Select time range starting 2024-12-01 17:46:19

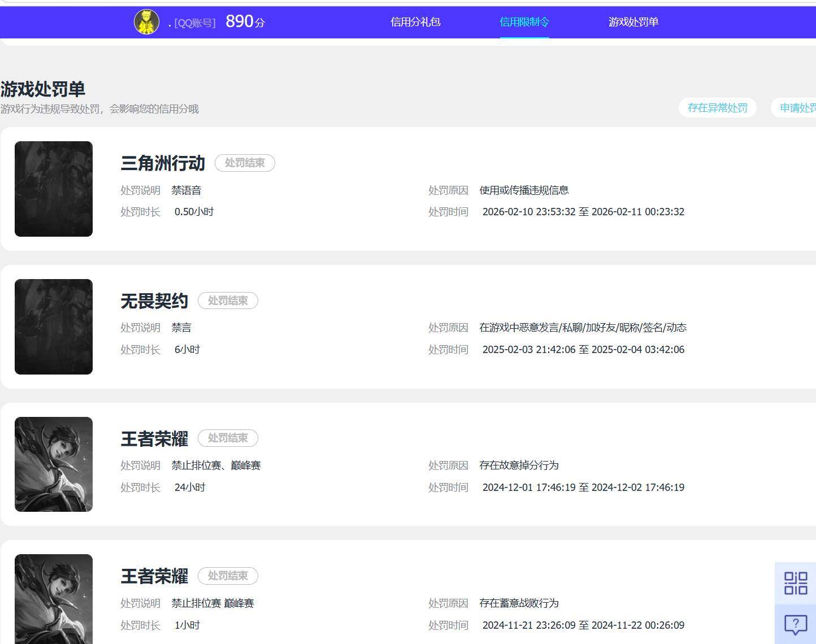(x=583, y=488)
